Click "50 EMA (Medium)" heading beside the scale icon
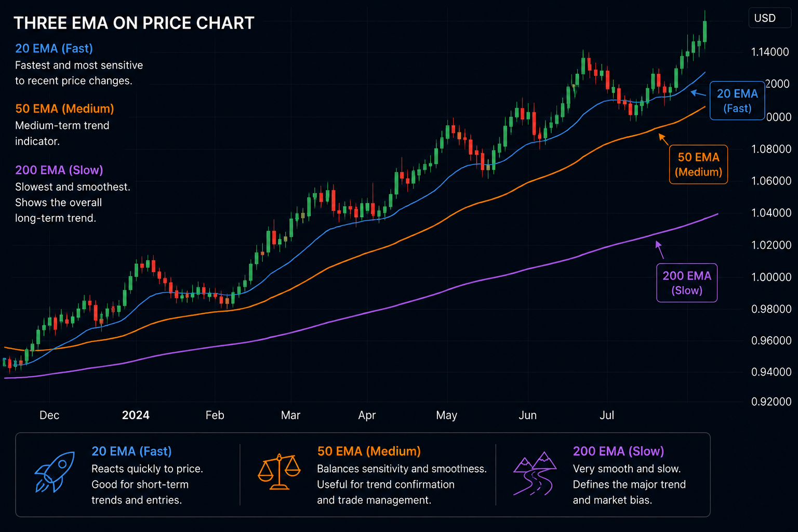The width and height of the screenshot is (798, 532). pyautogui.click(x=369, y=451)
